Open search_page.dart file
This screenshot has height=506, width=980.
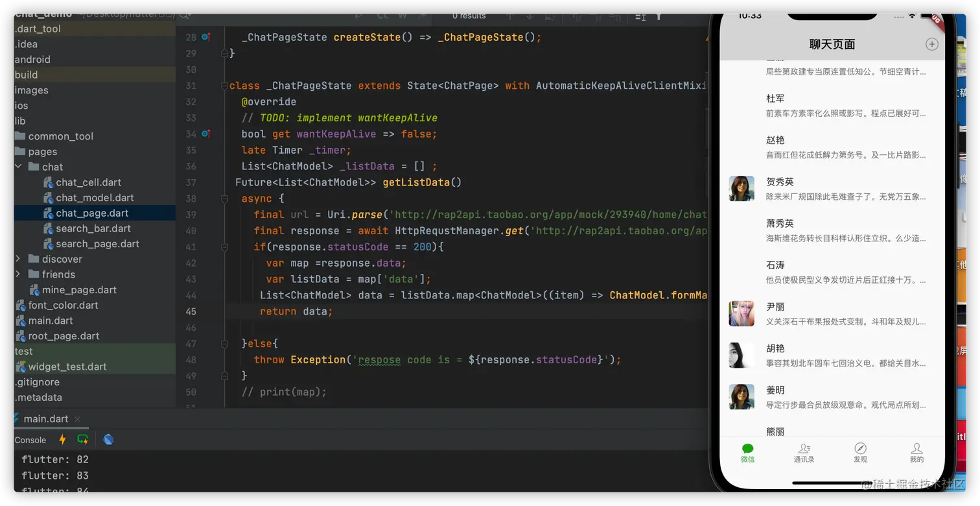(97, 244)
